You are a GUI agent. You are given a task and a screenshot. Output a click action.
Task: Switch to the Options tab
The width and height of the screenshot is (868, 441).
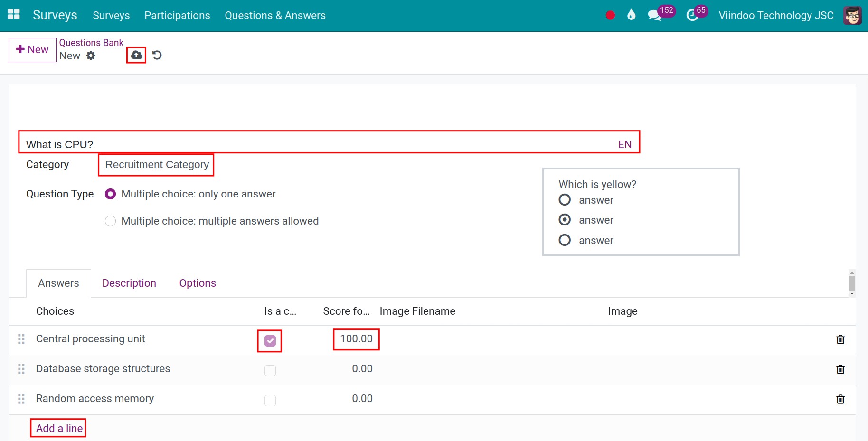[x=198, y=283]
